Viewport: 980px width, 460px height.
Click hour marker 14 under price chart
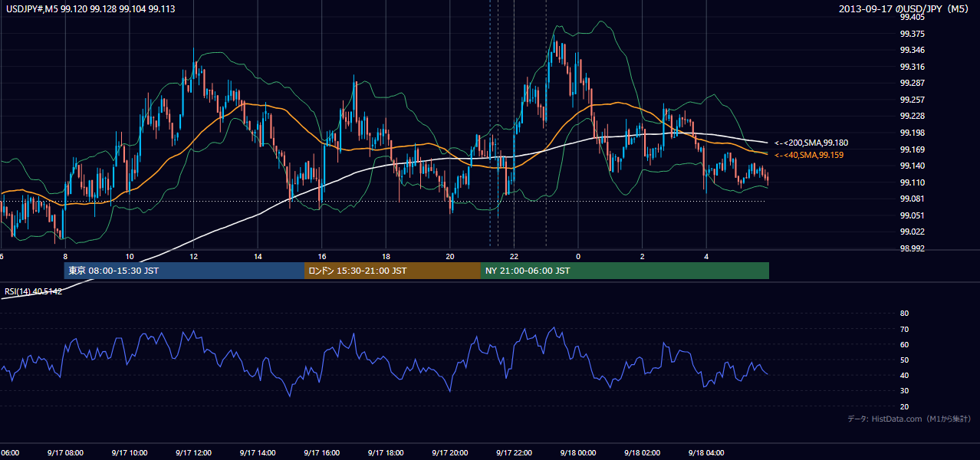pyautogui.click(x=258, y=256)
